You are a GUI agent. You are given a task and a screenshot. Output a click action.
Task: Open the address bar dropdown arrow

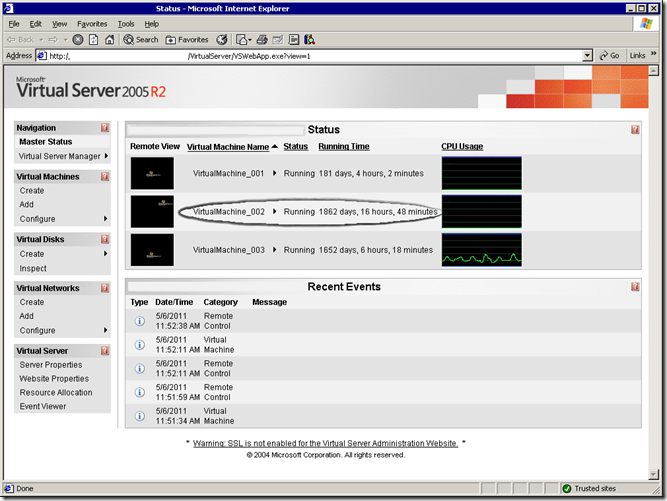coord(589,55)
